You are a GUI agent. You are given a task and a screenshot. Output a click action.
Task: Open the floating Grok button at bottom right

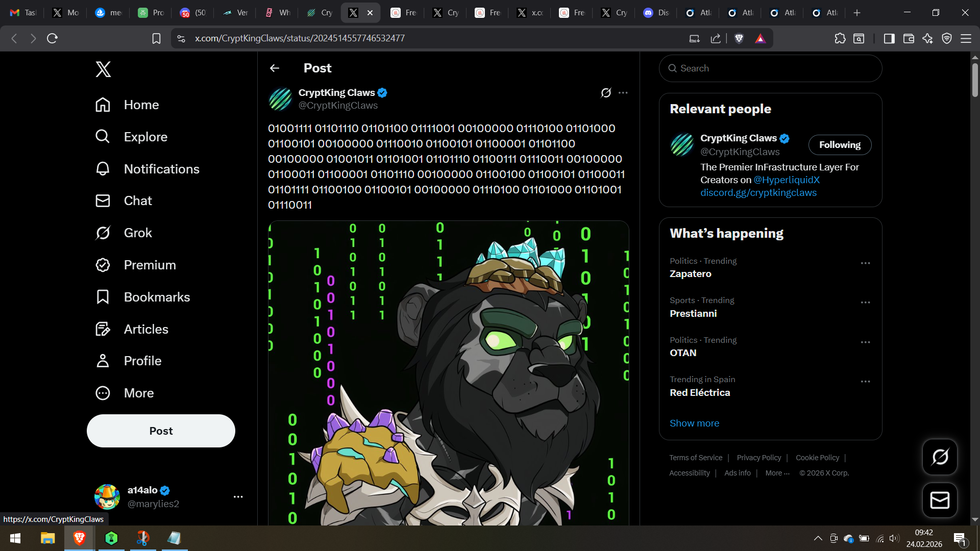pos(940,457)
